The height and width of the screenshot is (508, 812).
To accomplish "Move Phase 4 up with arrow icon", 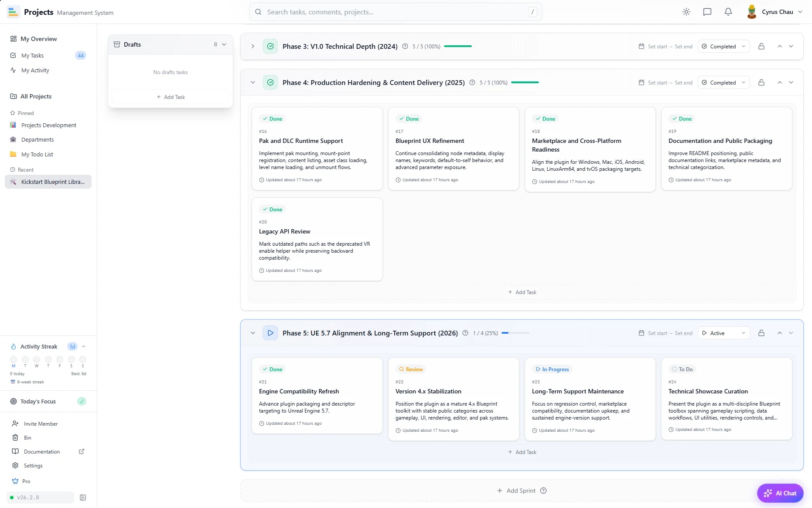I will click(779, 82).
